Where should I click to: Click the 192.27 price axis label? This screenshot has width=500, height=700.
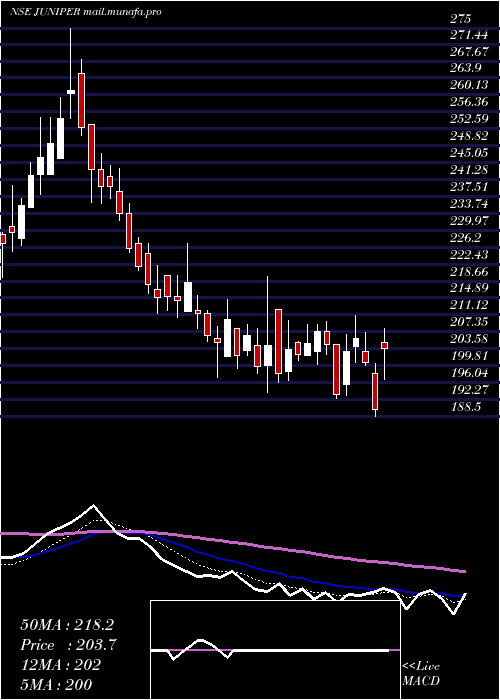[468, 390]
